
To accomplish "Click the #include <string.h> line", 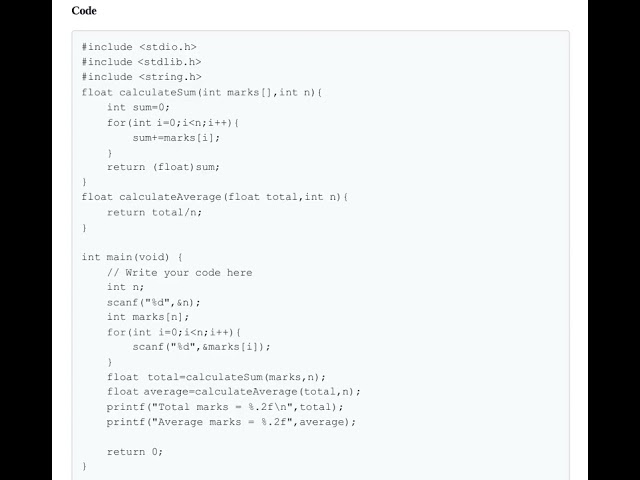I will (x=142, y=76).
